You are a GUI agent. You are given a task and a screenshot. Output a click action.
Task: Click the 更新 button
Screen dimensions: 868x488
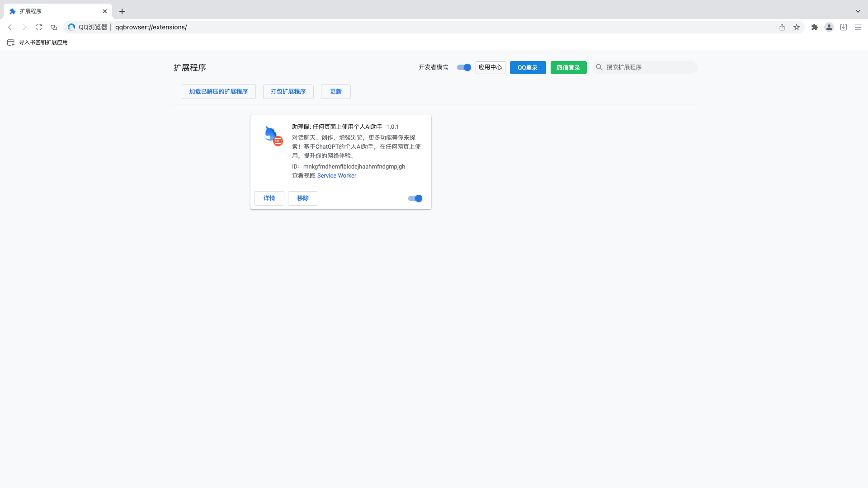[x=336, y=92]
